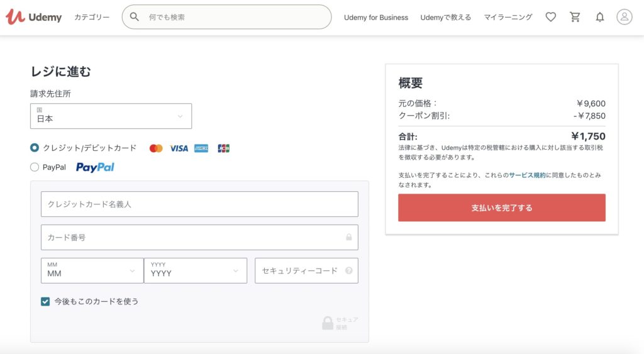Open the カテゴリー menu
The width and height of the screenshot is (644, 354).
(92, 17)
